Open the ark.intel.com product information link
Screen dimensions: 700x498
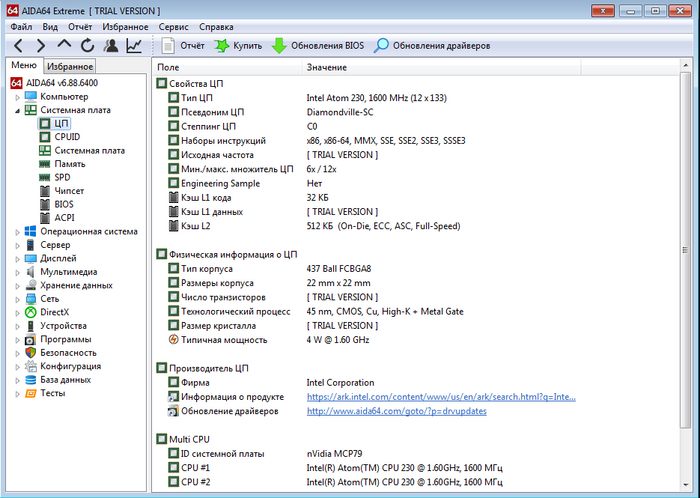click(x=440, y=397)
